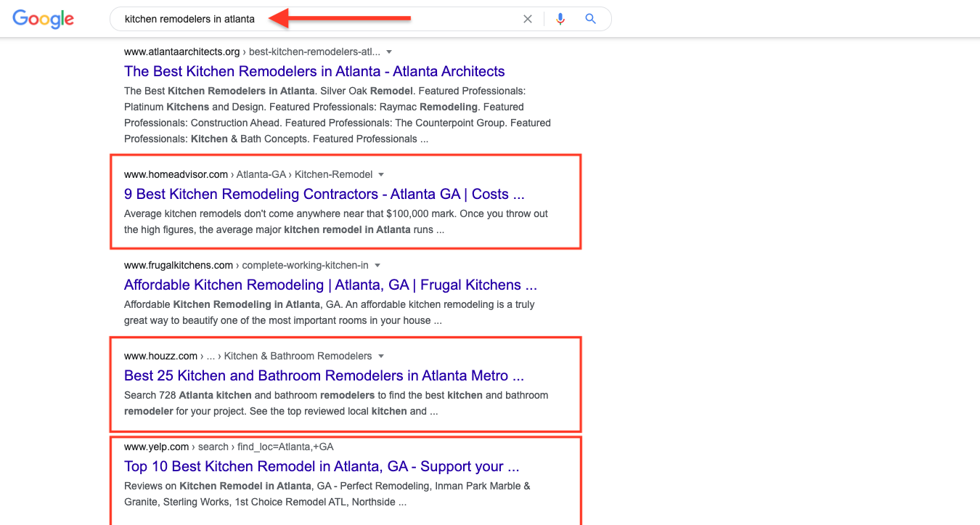Click the www.atlantaarchitects.org URL text
This screenshot has height=525, width=980.
click(181, 52)
